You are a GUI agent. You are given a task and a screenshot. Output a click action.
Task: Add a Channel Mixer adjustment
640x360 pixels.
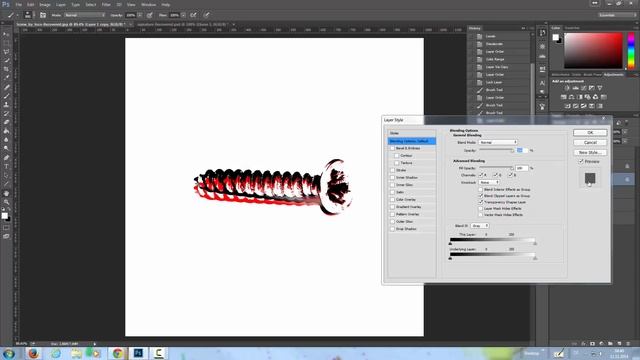596,97
